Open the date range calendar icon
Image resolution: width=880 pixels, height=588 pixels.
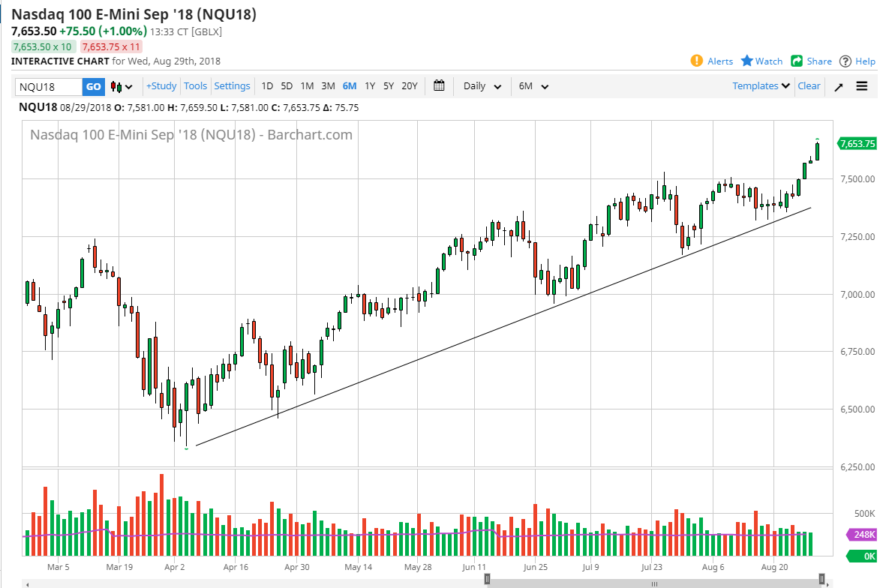coord(439,85)
